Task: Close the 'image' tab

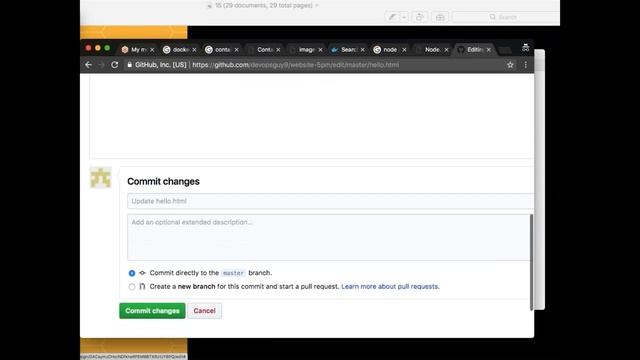Action: point(320,50)
